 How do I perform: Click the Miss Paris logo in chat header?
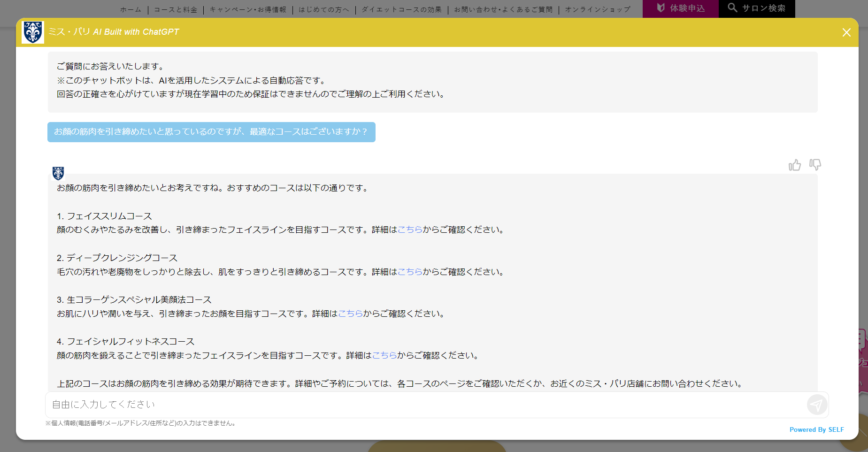pos(33,32)
